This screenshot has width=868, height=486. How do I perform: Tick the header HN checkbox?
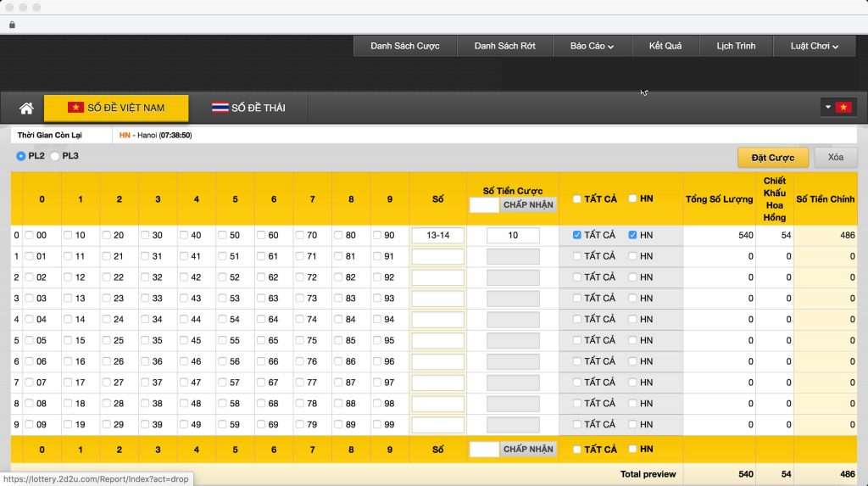click(x=633, y=198)
